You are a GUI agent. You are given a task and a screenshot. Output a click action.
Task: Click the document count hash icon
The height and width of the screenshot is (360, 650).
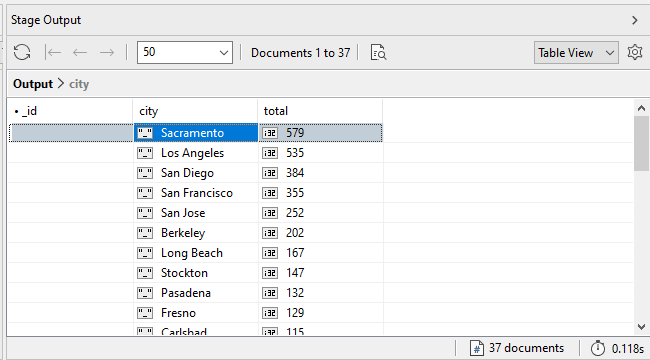[477, 348]
